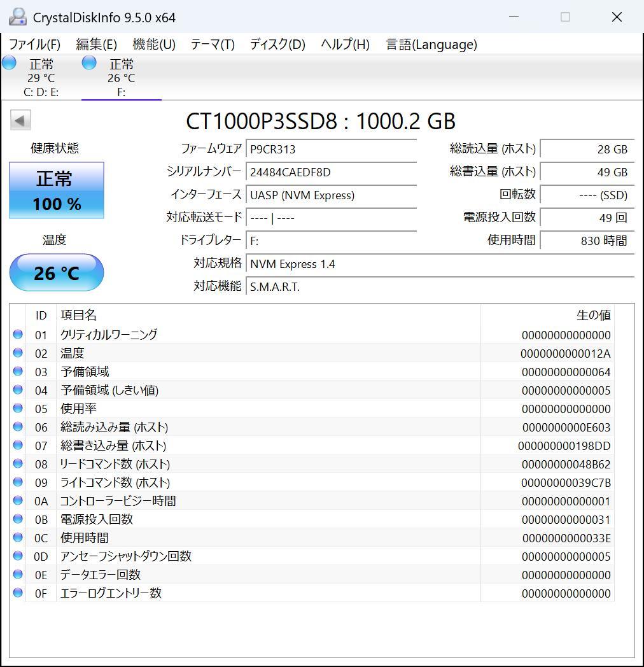This screenshot has width=644, height=667.
Task: Click status dot for ライトコマンド数 row
Action: pos(18,482)
